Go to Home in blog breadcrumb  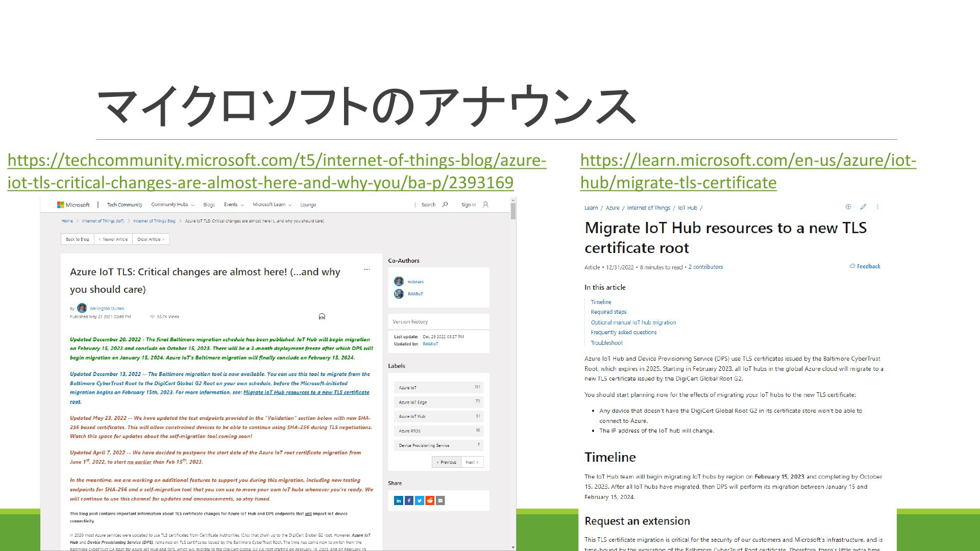[x=67, y=221]
